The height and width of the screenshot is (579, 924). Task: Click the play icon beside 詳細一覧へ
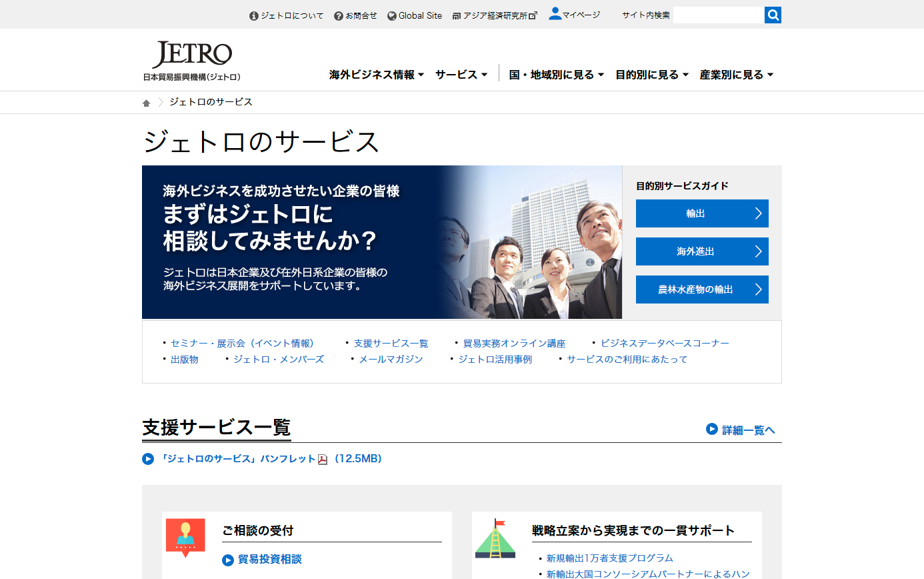pyautogui.click(x=712, y=429)
